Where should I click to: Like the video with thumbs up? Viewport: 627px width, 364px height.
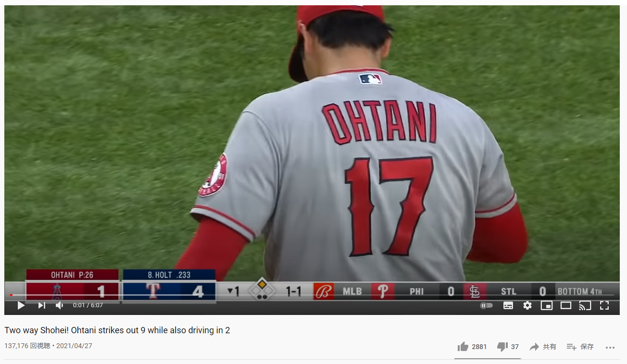472,347
